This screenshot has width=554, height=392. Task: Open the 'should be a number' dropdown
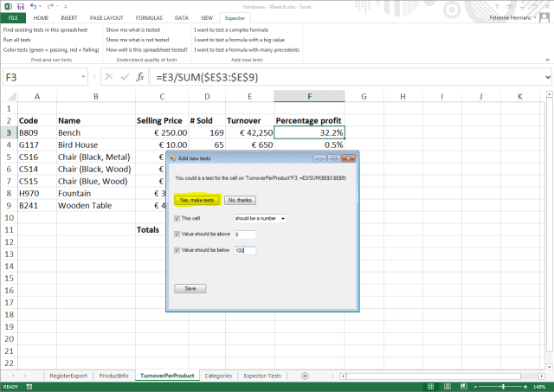coord(283,219)
